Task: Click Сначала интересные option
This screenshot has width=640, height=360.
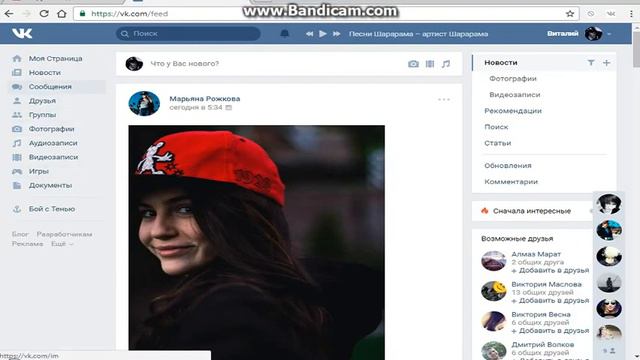Action: tap(531, 211)
